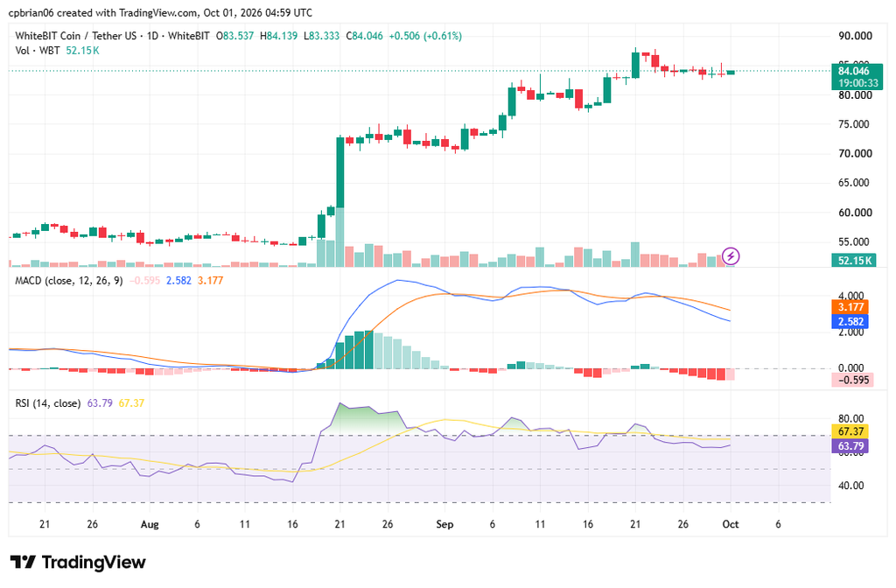Image resolution: width=896 pixels, height=588 pixels.
Task: Click the Aug label on time axis
Action: pyautogui.click(x=149, y=525)
